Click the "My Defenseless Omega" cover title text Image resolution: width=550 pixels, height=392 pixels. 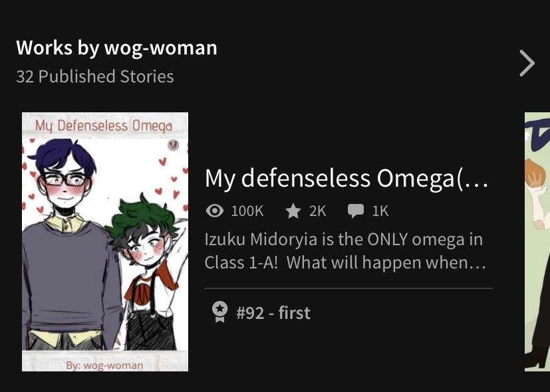coord(104,126)
